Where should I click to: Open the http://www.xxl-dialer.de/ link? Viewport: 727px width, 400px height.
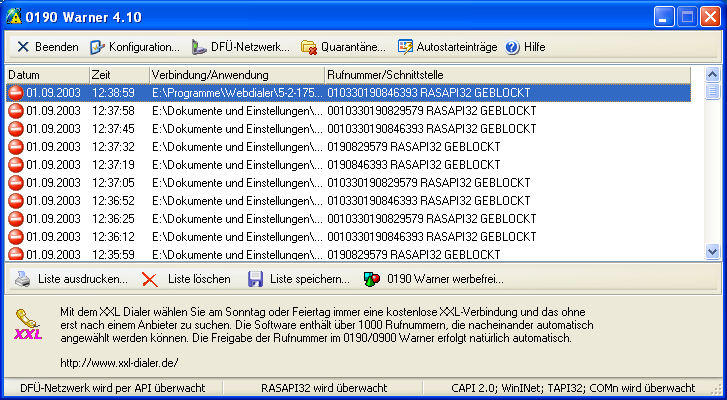119,362
